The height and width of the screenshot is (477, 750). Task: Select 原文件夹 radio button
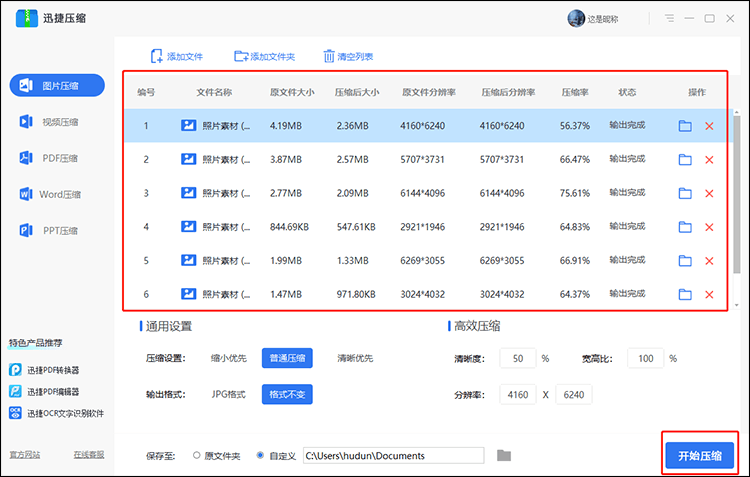[196, 456]
